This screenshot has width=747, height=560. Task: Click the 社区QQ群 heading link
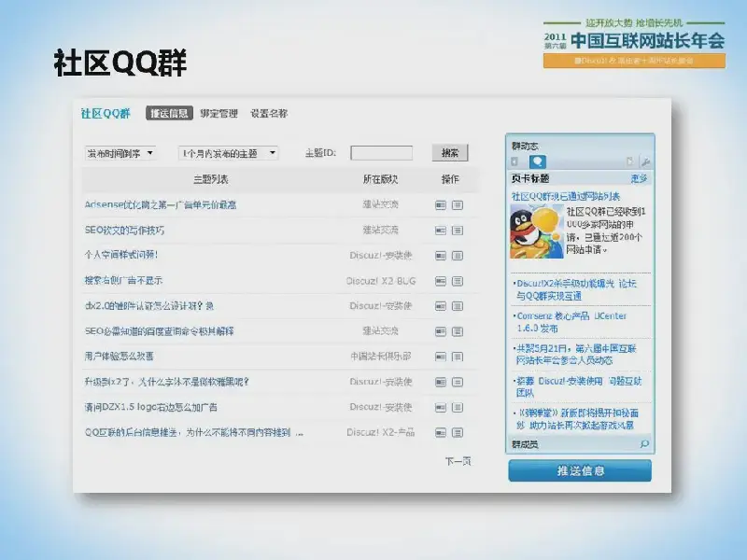click(106, 113)
